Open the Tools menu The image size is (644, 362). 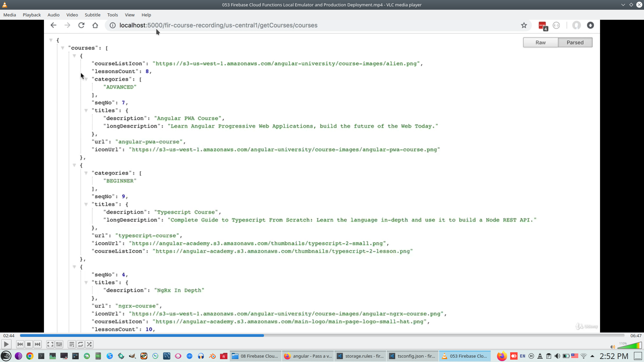tap(112, 15)
